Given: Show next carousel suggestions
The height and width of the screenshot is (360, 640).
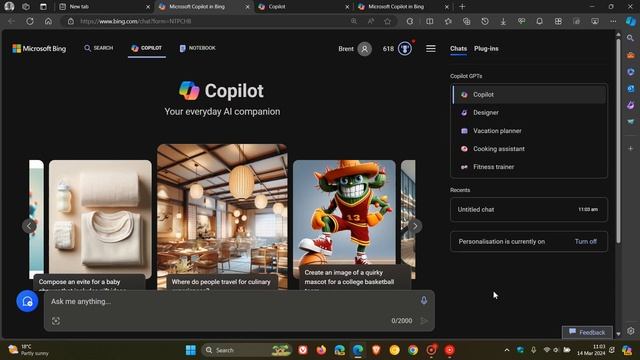Looking at the screenshot, I should tap(415, 226).
